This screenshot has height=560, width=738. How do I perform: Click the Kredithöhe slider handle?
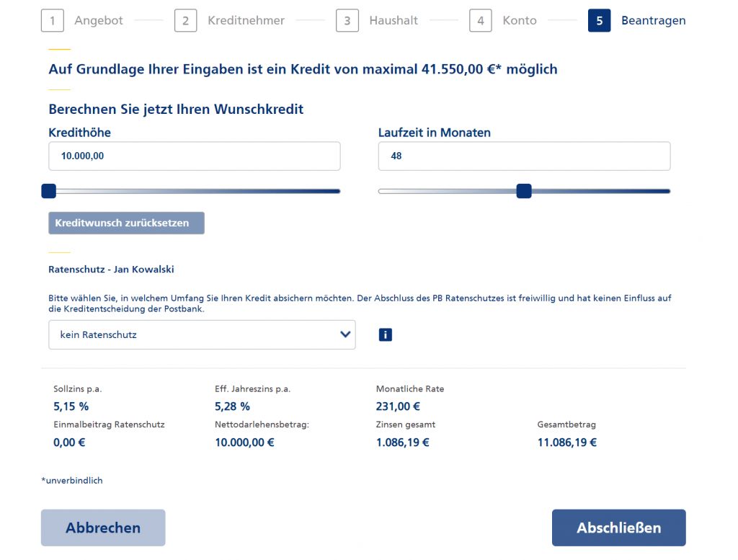click(x=48, y=191)
